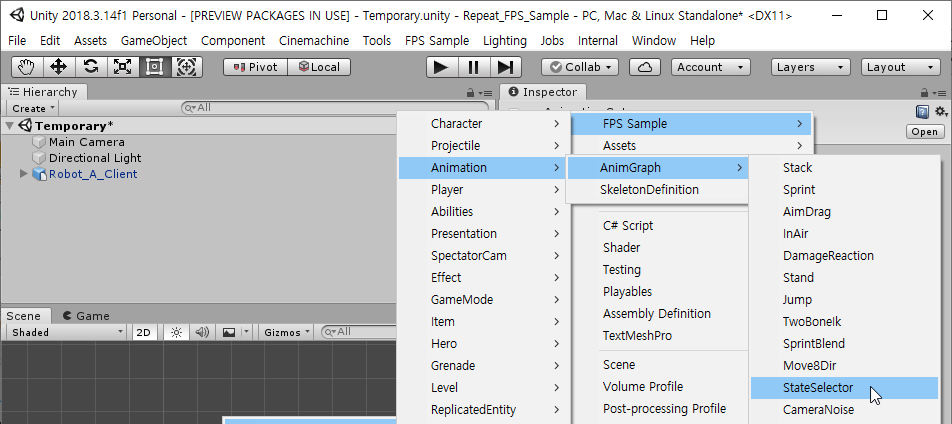
Task: Open the Inspector gear settings menu
Action: tap(941, 112)
